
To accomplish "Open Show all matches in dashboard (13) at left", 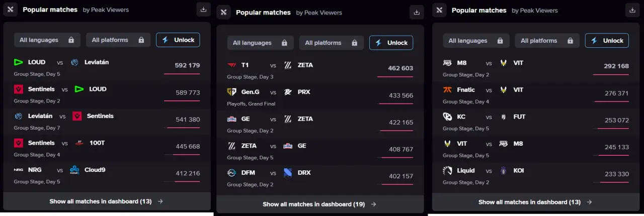I will [x=107, y=201].
